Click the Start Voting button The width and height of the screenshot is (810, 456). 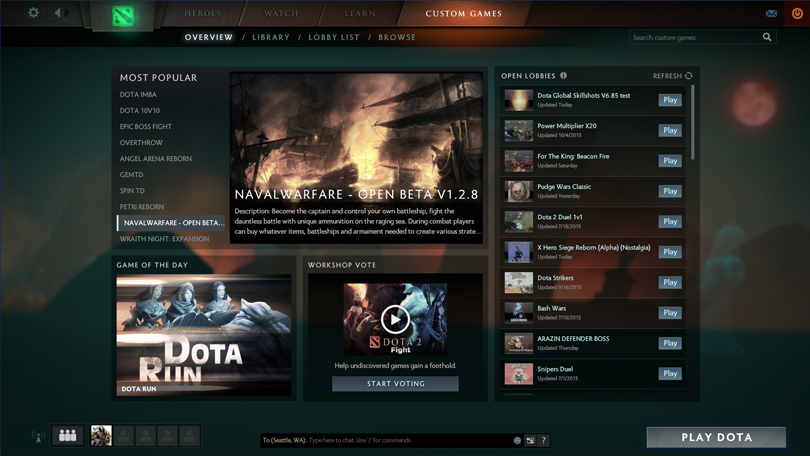click(x=395, y=384)
